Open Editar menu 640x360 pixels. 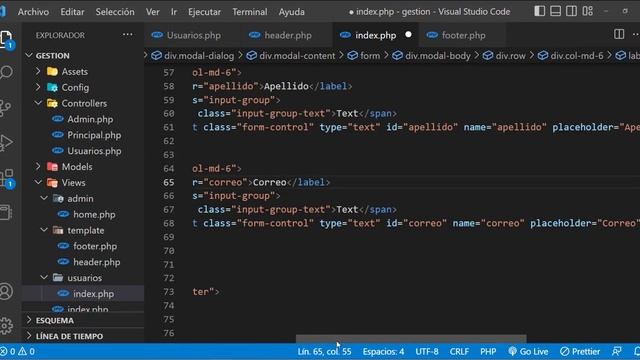[x=72, y=12]
